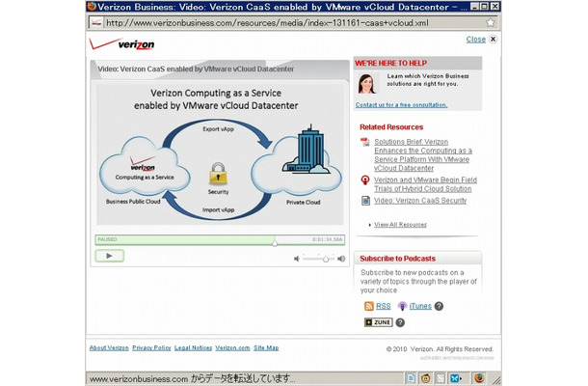Click the PDF icon beside Solutions Brief
This screenshot has height=386, width=588.
click(x=365, y=142)
